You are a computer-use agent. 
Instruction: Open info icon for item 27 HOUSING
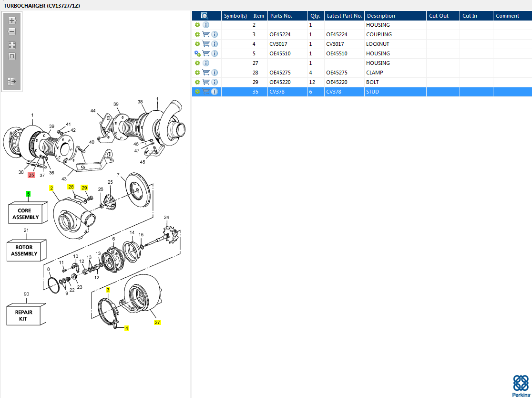click(206, 63)
